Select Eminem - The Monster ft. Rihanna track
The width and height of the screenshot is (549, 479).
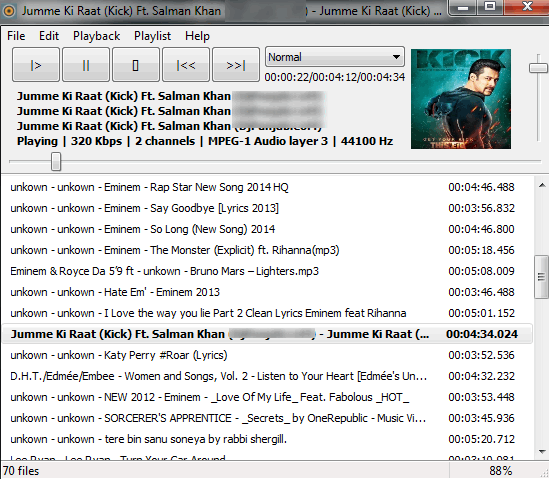coord(267,250)
